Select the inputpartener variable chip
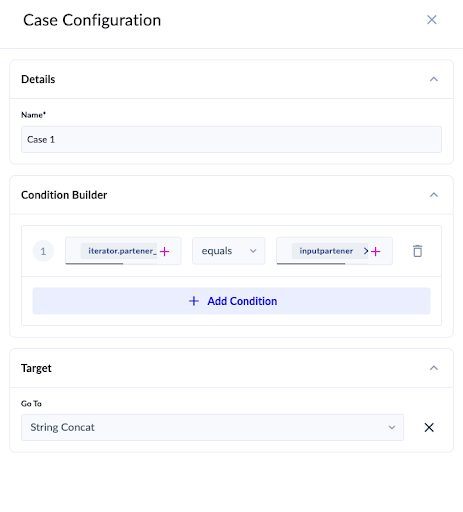Screen dimensions: 463x512 coord(326,251)
